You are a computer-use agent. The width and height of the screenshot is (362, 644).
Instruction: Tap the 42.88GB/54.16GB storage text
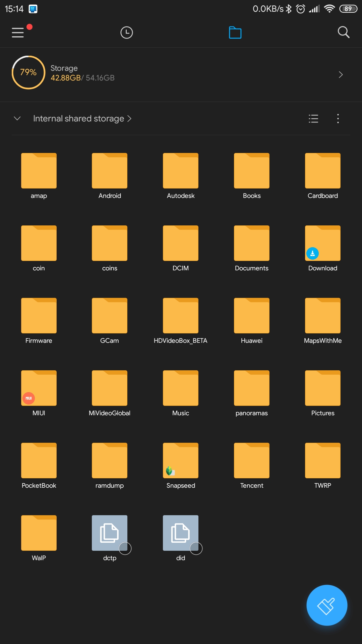(82, 78)
